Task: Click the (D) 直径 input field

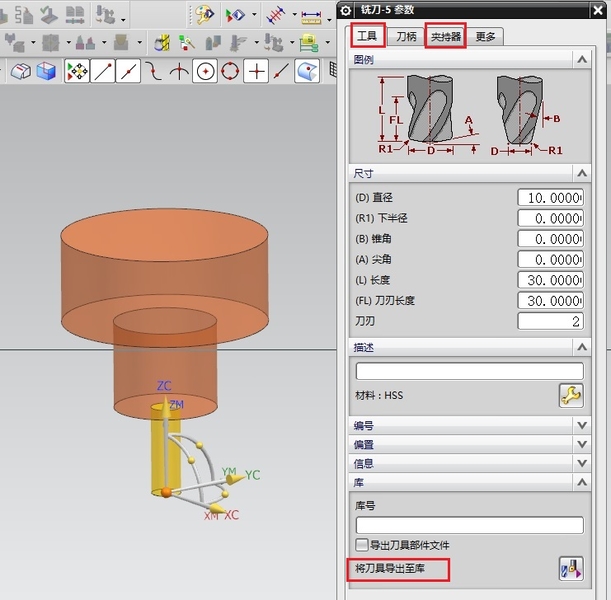Action: pos(550,198)
